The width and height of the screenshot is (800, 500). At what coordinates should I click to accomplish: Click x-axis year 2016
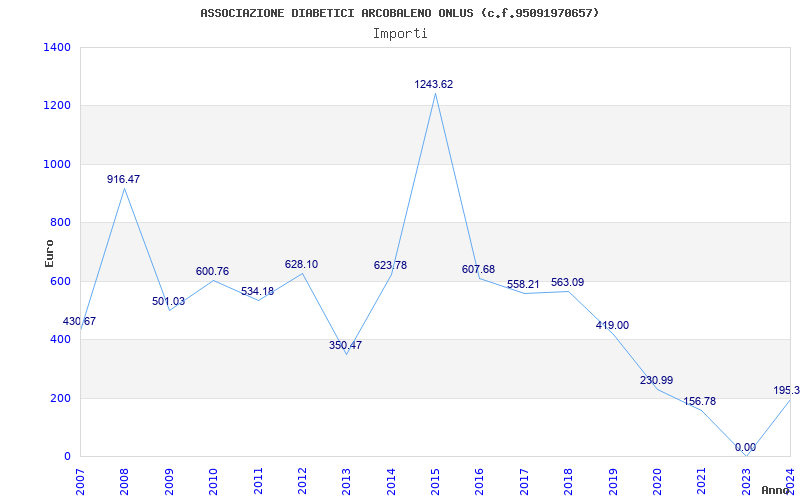click(x=480, y=482)
